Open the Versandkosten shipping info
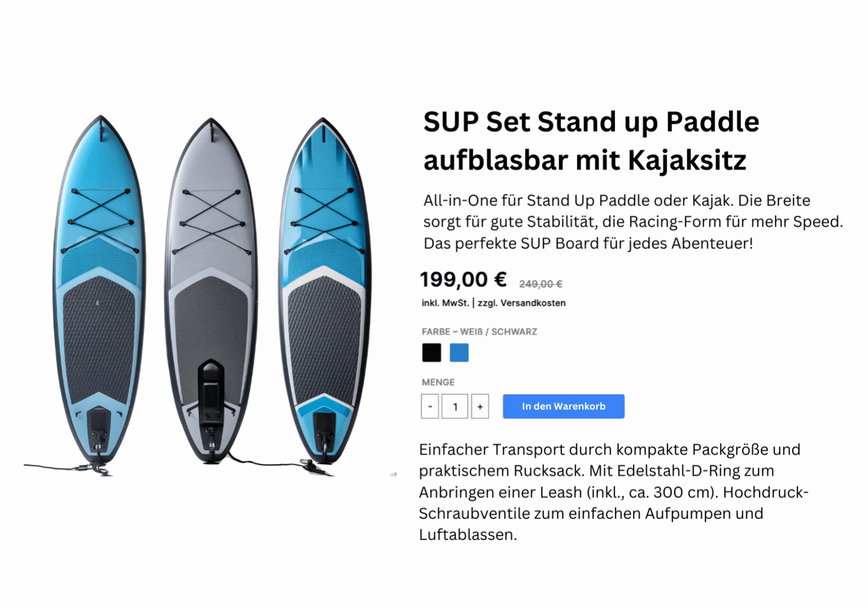Image resolution: width=868 pixels, height=608 pixels. (x=522, y=302)
